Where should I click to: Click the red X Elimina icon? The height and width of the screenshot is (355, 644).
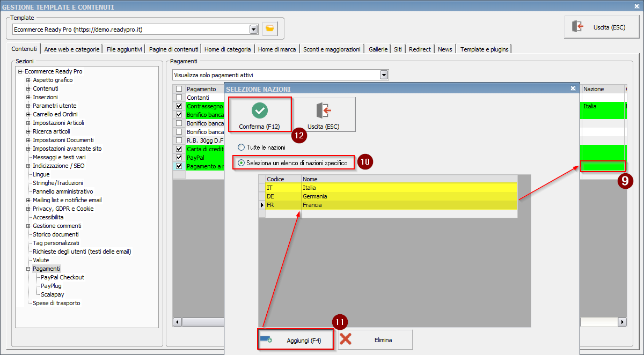(x=346, y=339)
